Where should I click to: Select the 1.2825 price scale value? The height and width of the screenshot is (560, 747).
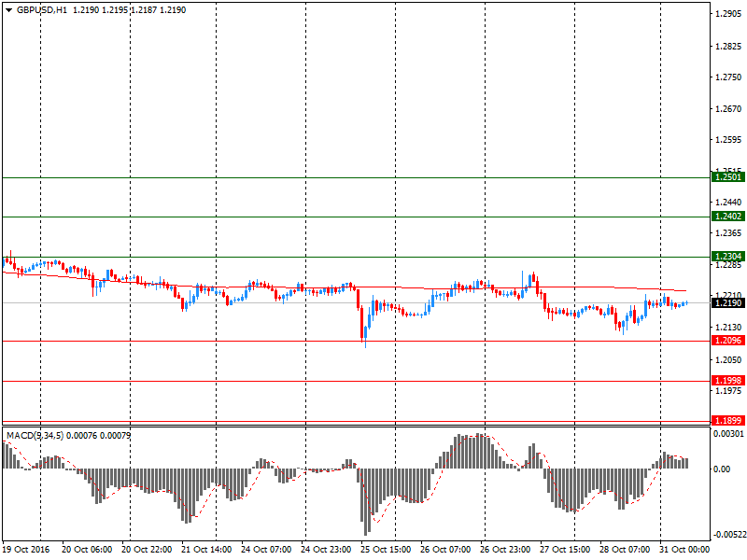tap(728, 46)
